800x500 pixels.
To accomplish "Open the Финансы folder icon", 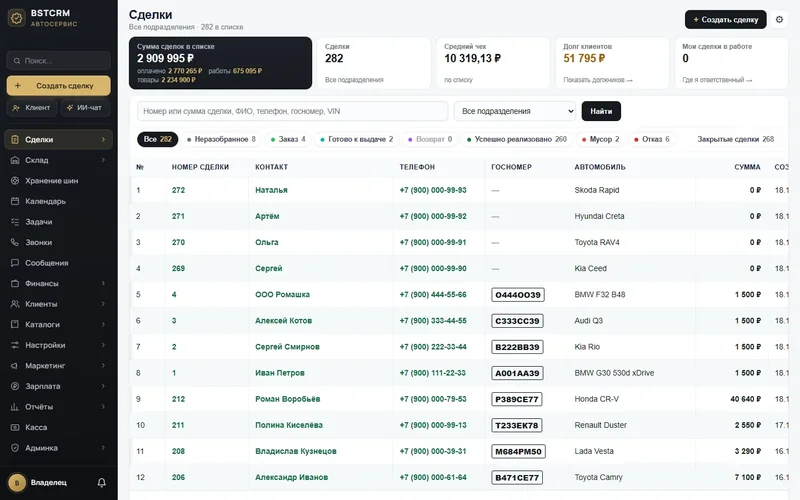I will tap(15, 283).
